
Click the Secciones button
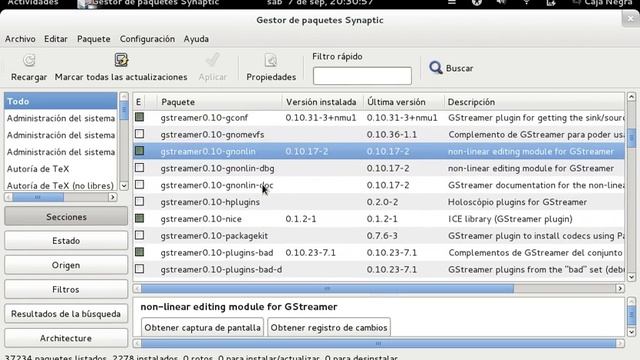66,217
